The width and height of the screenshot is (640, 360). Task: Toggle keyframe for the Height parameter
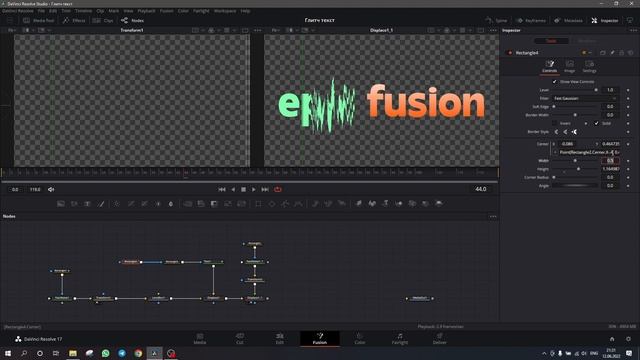coord(628,169)
